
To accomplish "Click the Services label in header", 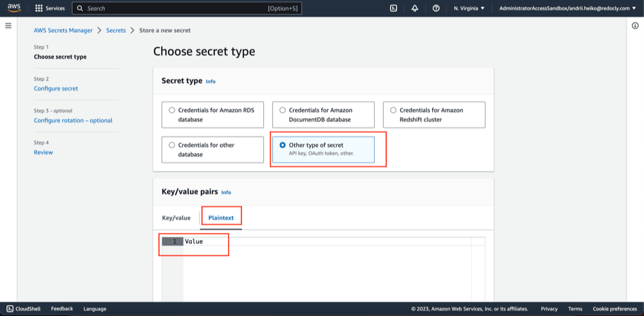I will click(55, 8).
